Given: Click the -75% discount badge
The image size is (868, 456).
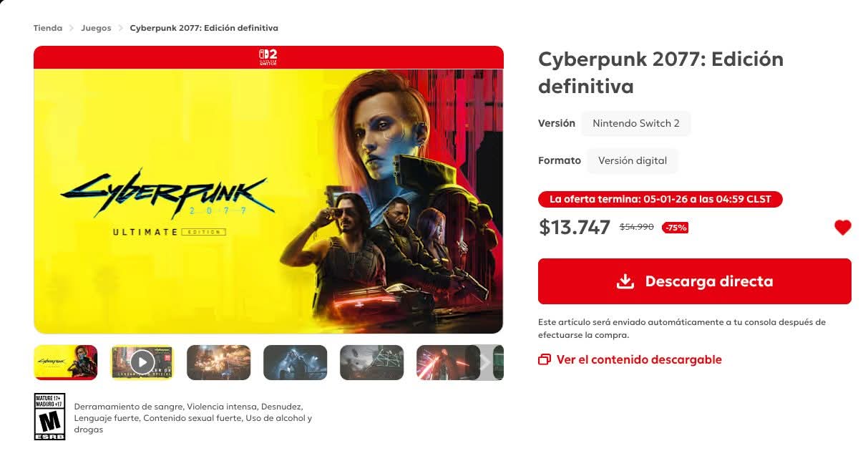Looking at the screenshot, I should tap(675, 228).
